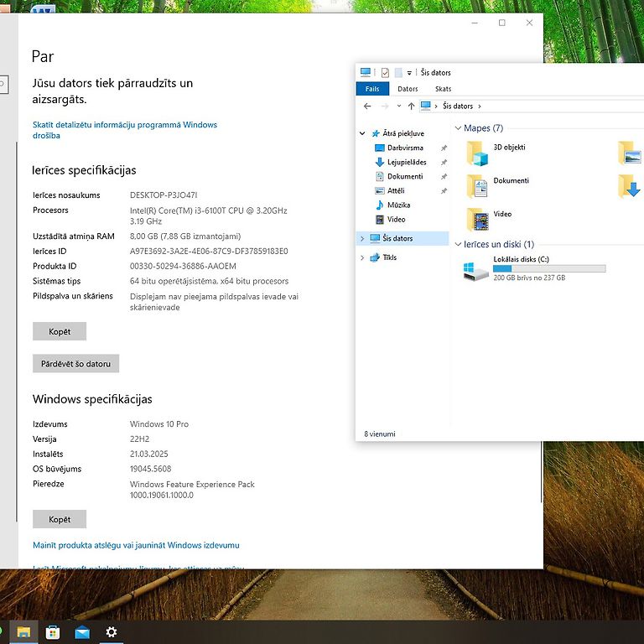Go up one level in Explorer
This screenshot has height=644, width=644.
[411, 106]
